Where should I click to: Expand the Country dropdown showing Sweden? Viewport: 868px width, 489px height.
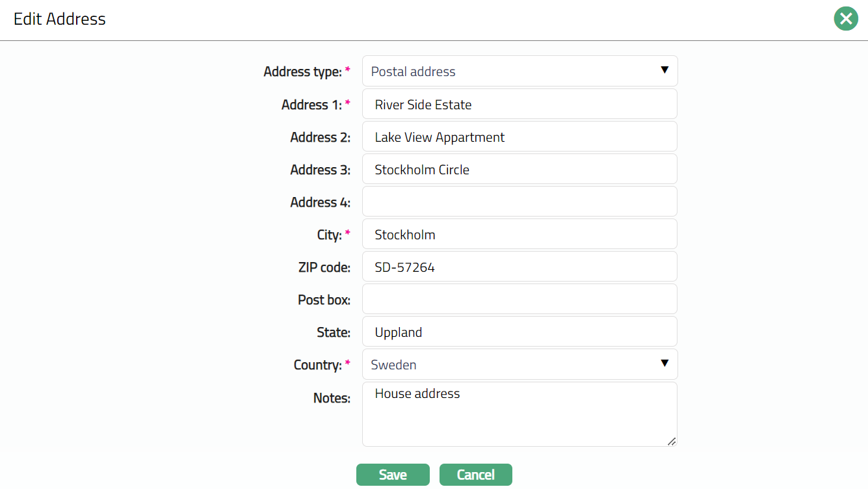[x=519, y=365]
